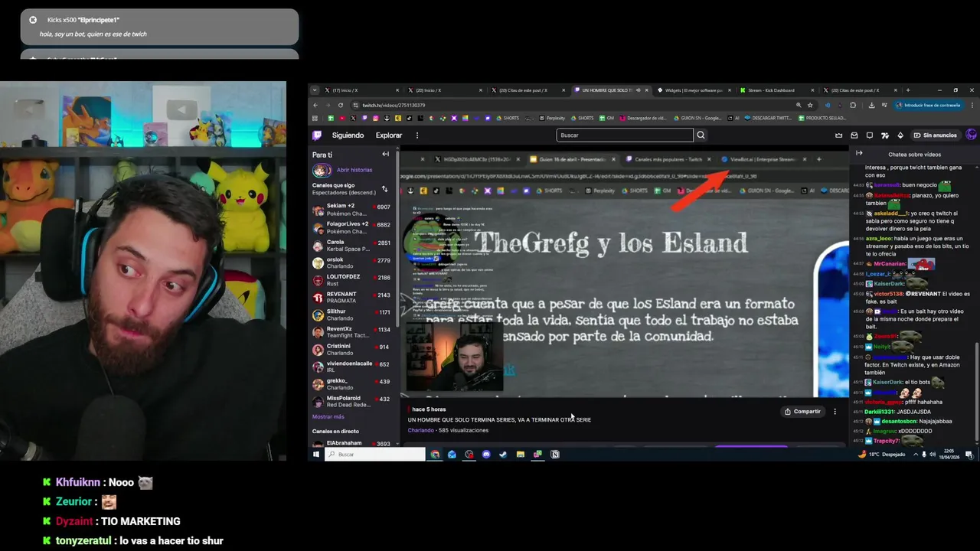Go to Siguiendo in Twitch navigation
Image resolution: width=980 pixels, height=551 pixels.
click(x=348, y=135)
